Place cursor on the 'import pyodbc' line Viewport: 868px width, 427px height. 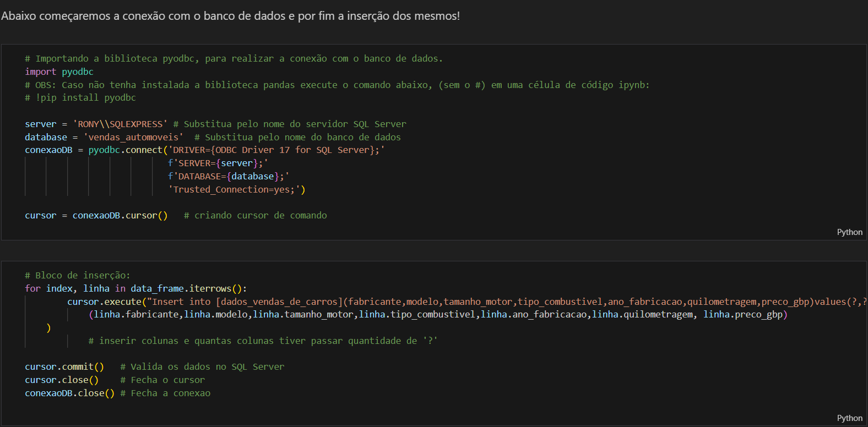(x=59, y=72)
